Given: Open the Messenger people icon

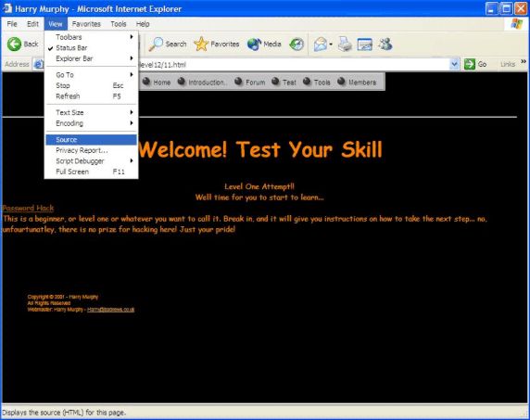Looking at the screenshot, I should [385, 44].
